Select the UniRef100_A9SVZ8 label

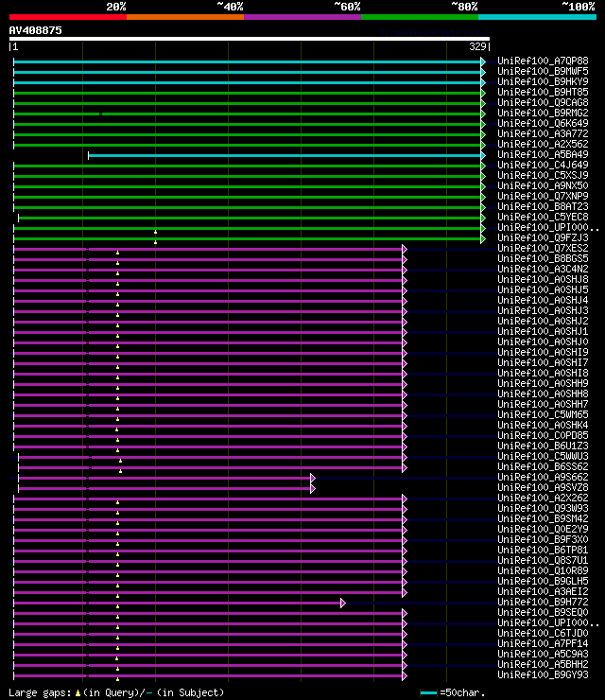click(x=543, y=487)
